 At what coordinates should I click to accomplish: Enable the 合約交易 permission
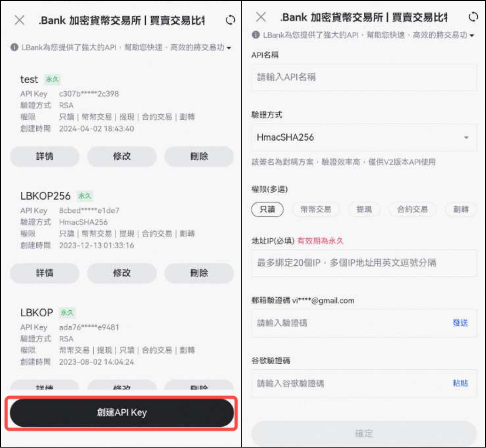click(413, 209)
